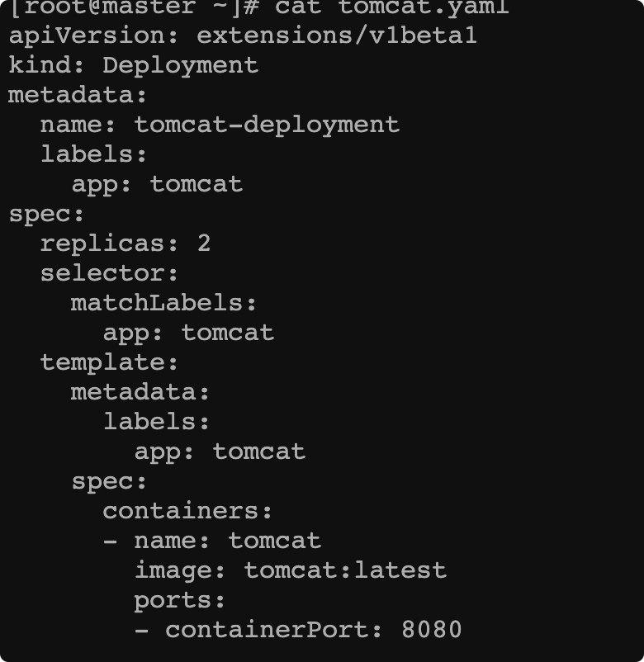The height and width of the screenshot is (662, 644).
Task: Click the template: key
Action: coord(109,363)
